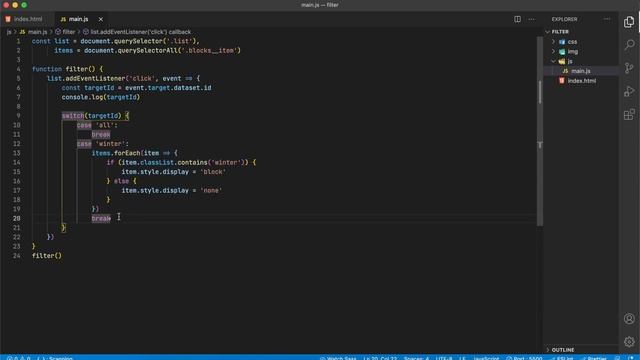The image size is (640, 360).
Task: Click the img folder icon
Action: coord(562,51)
